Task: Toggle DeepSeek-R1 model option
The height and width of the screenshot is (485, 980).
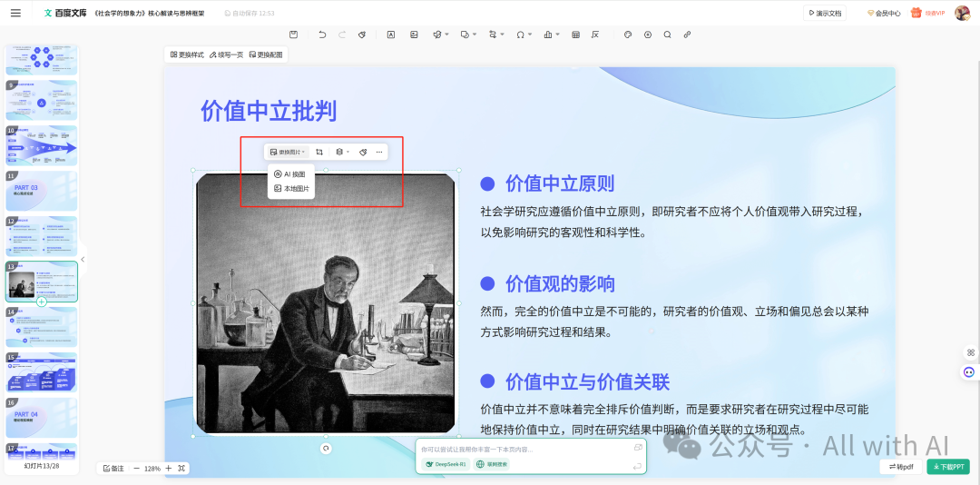Action: [x=446, y=464]
